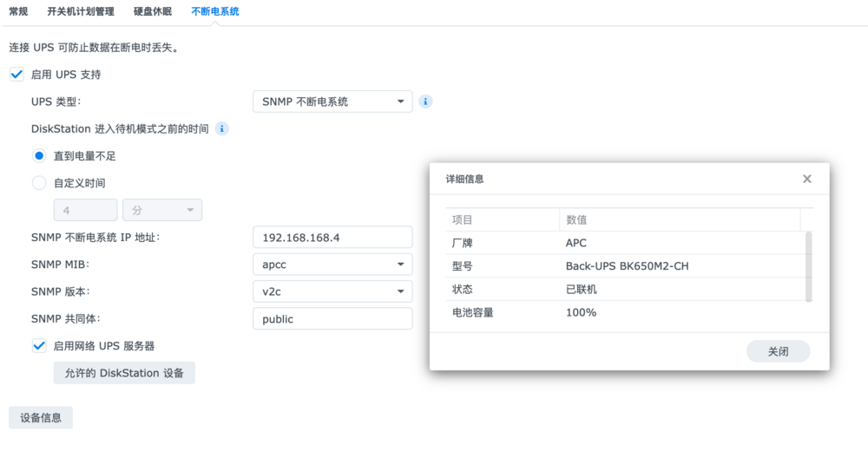Open the SNMP MIB dropdown showing apcc
Viewport: 868px width, 451px height.
coord(332,265)
